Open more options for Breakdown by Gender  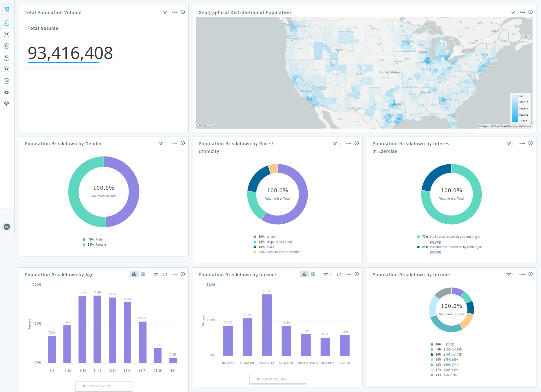click(174, 143)
